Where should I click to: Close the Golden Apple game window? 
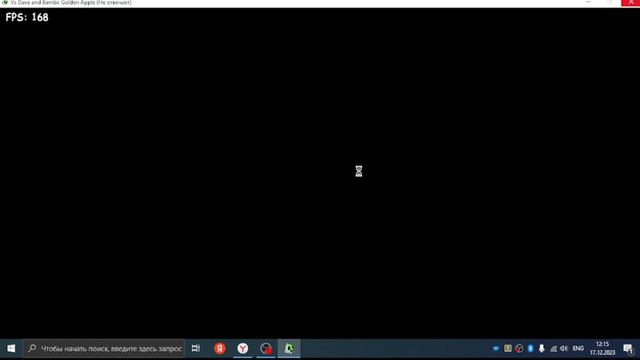[x=631, y=3]
